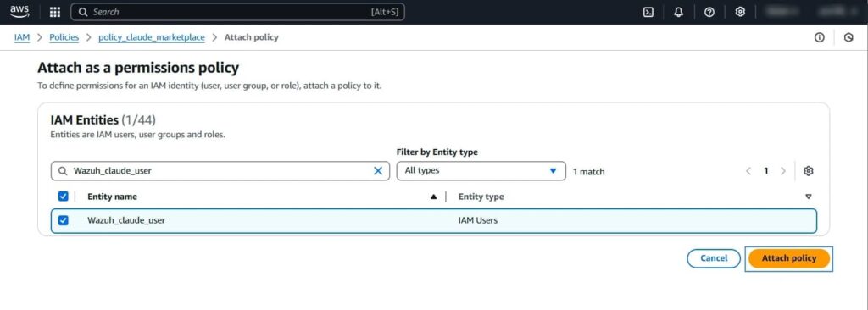
Task: Open the services grid menu
Action: [55, 12]
